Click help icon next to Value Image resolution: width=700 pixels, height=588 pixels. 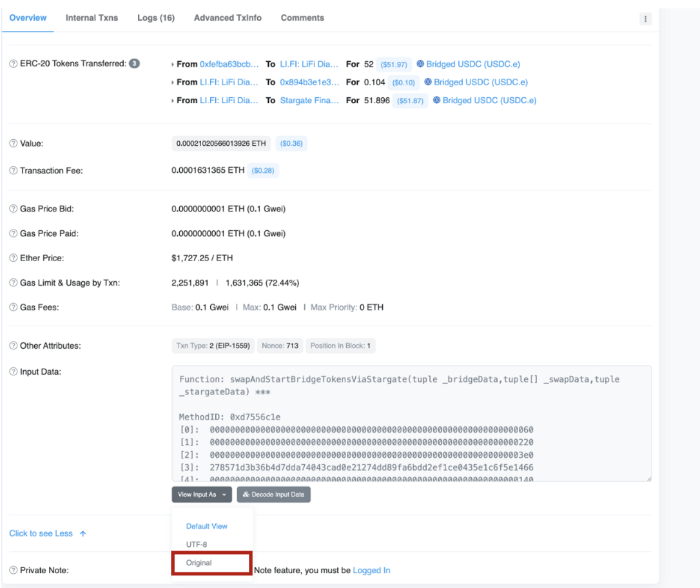[x=14, y=143]
